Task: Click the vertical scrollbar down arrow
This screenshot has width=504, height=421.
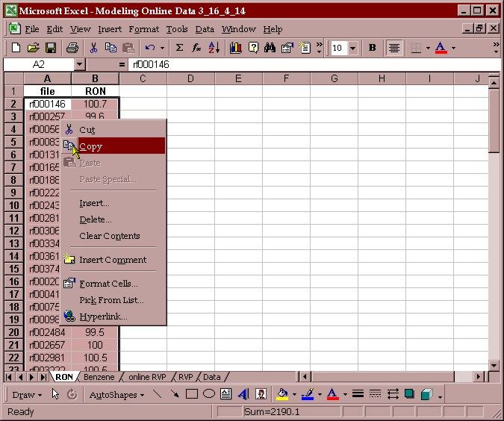Action: pos(494,365)
